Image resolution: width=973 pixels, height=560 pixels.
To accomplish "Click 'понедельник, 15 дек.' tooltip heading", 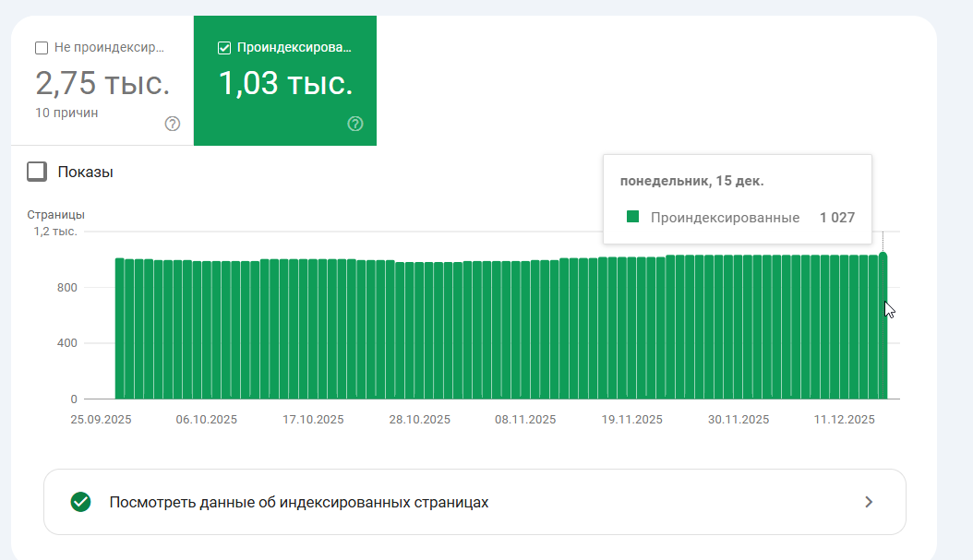I will tap(691, 181).
